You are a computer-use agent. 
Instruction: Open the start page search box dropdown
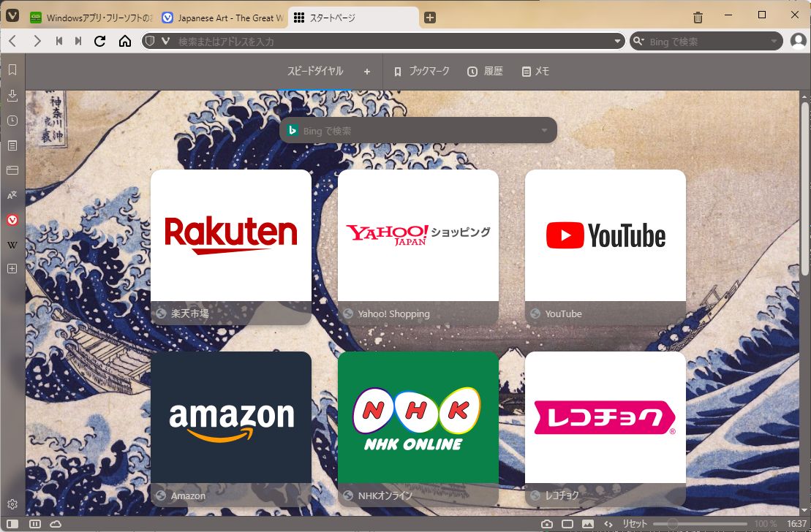pyautogui.click(x=544, y=129)
